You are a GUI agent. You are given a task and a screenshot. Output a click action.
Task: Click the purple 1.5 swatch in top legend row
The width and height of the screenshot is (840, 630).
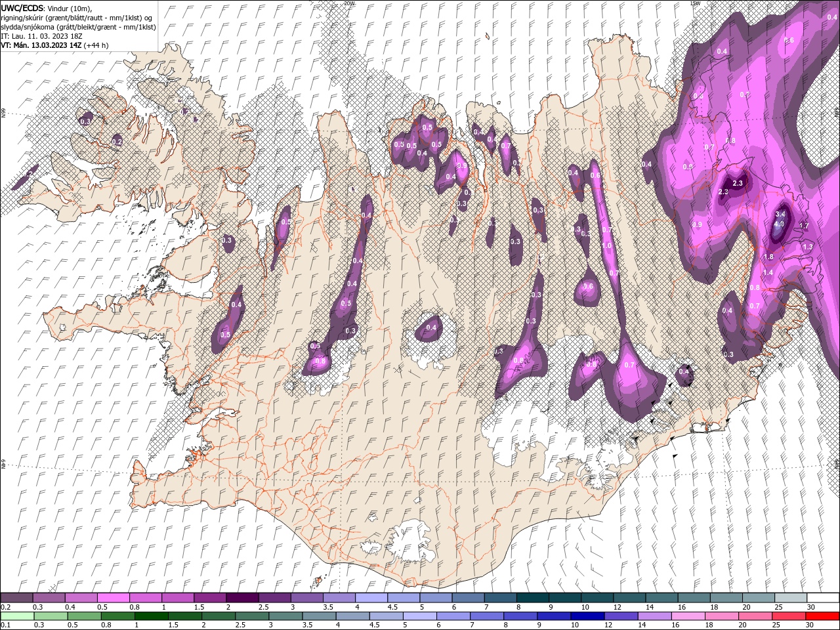(210, 598)
